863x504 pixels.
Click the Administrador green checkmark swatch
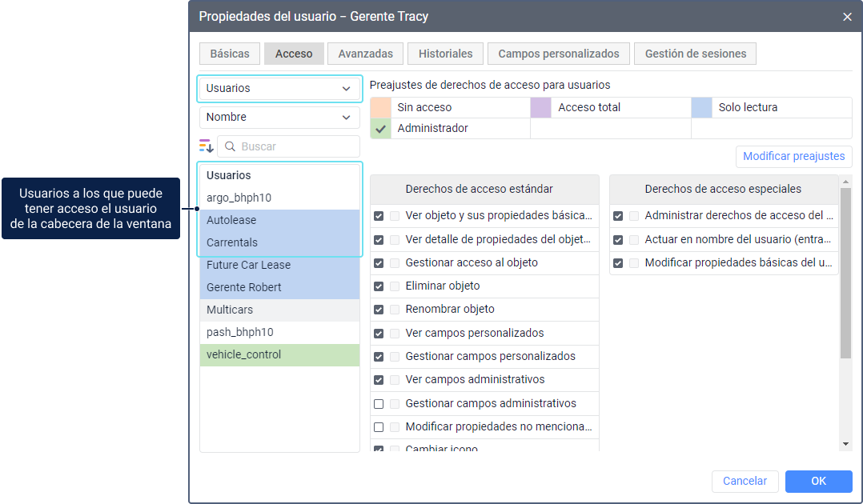[381, 128]
